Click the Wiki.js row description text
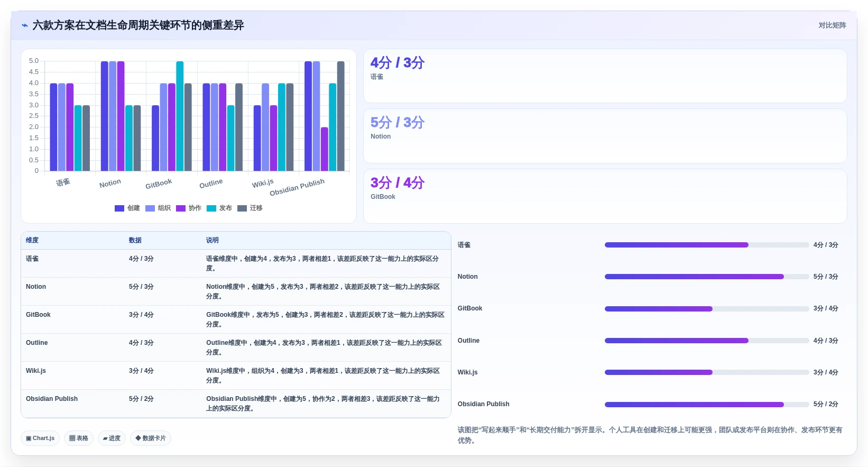This screenshot has height=467, width=868. click(323, 376)
